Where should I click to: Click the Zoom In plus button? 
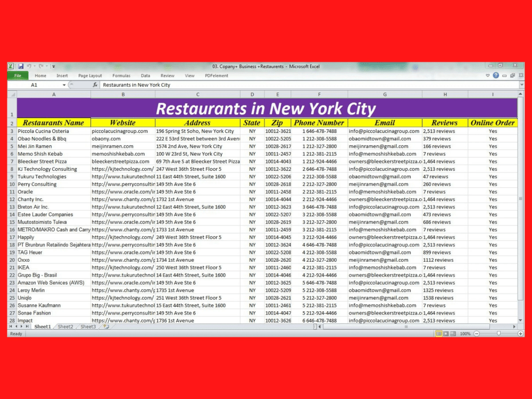tap(520, 334)
